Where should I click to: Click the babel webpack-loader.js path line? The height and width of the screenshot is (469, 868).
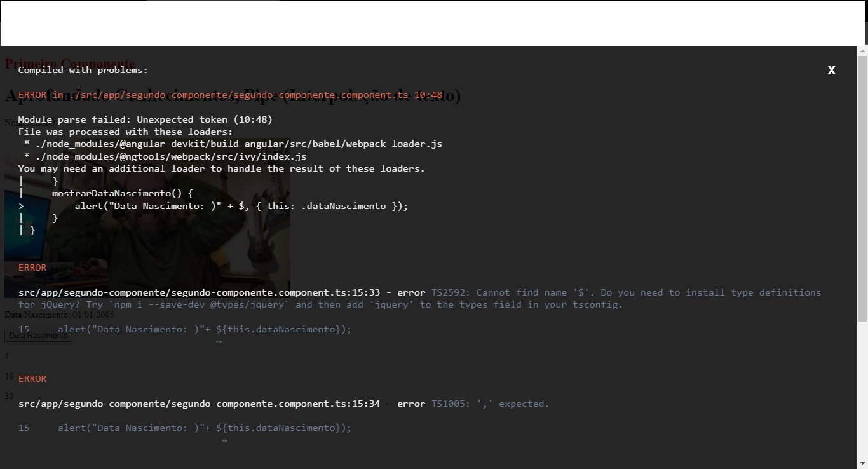point(233,144)
